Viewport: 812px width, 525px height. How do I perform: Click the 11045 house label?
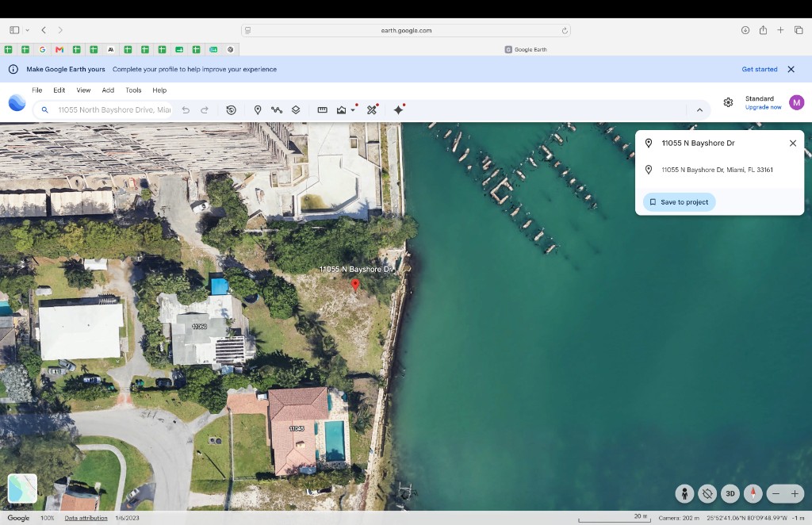tap(297, 428)
